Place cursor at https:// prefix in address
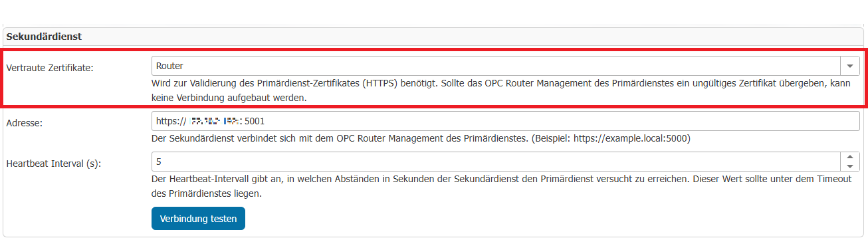Image resolution: width=868 pixels, height=240 pixels. click(170, 122)
